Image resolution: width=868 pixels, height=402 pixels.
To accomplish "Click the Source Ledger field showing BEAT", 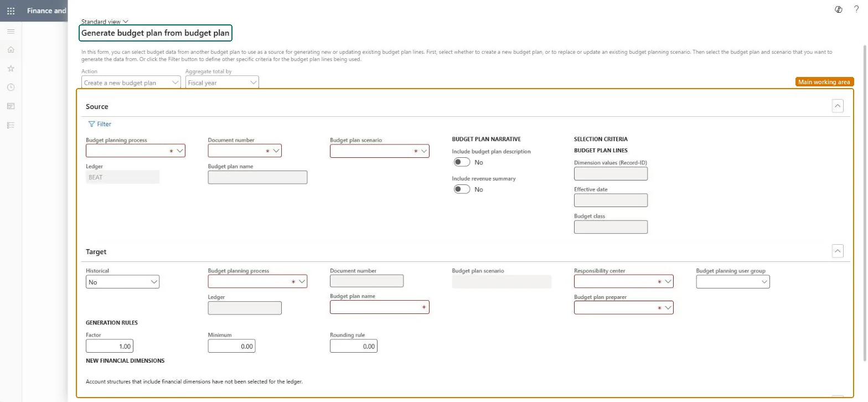I will point(122,177).
